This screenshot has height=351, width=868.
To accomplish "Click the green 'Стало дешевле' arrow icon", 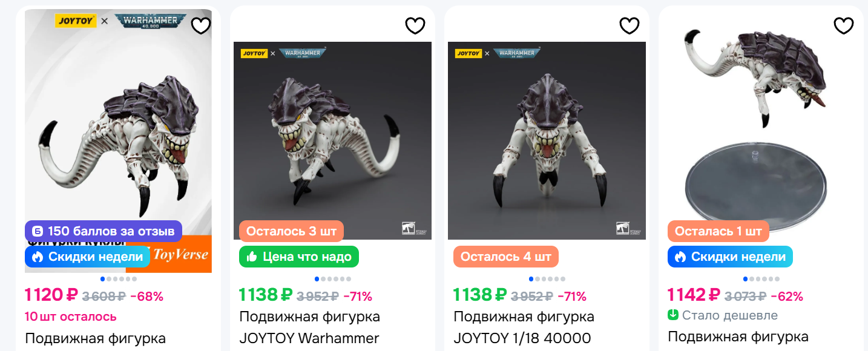I will [x=673, y=315].
